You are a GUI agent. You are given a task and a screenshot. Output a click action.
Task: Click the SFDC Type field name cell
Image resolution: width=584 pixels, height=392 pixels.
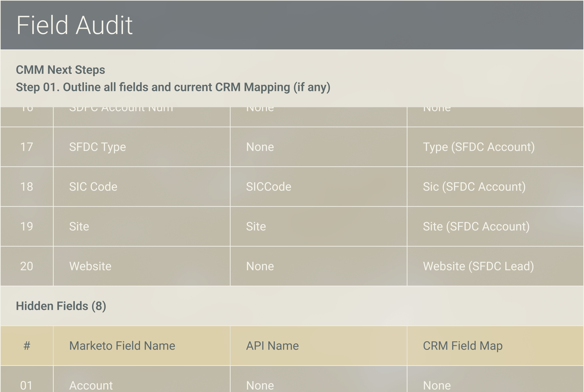click(x=97, y=147)
